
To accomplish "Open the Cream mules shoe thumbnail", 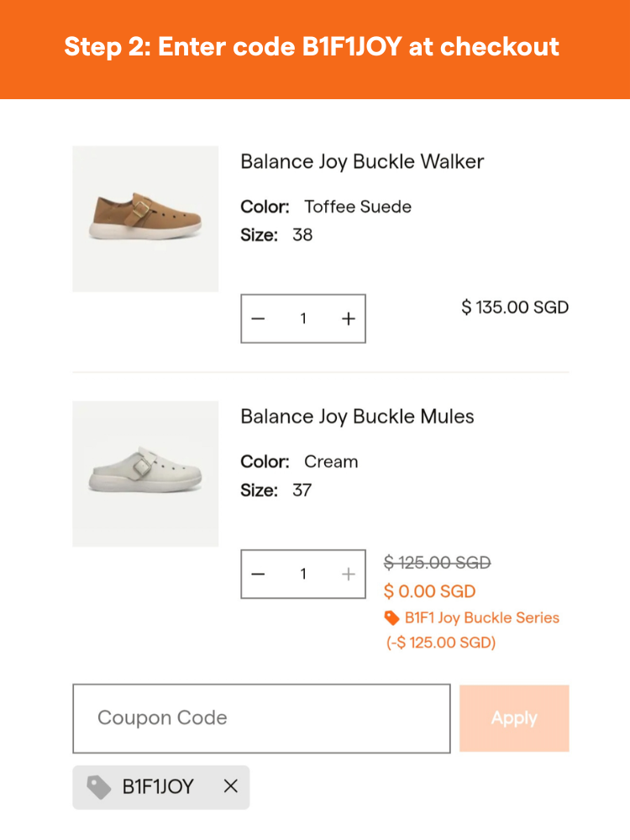I will tap(145, 475).
